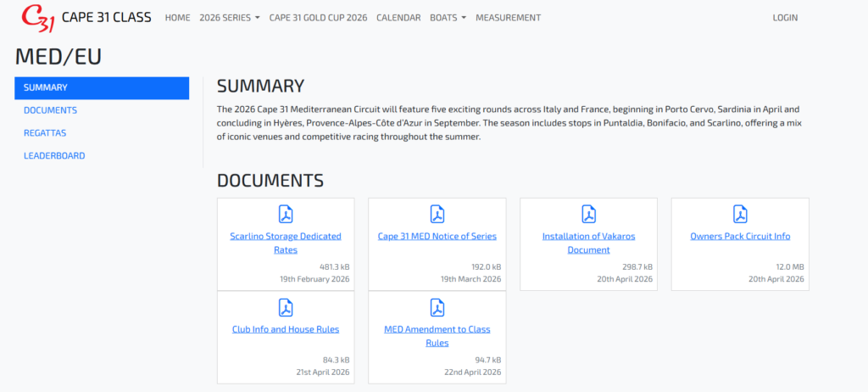Click the 22nd April 2026 date
The height and width of the screenshot is (392, 868).
[473, 372]
